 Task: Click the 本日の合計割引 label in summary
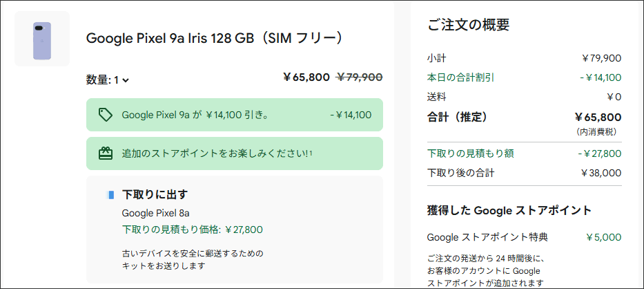[x=460, y=77]
